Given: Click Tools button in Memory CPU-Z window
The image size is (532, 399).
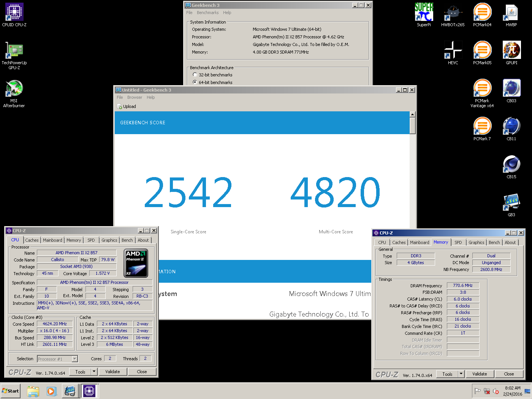Looking at the screenshot, I should [447, 374].
